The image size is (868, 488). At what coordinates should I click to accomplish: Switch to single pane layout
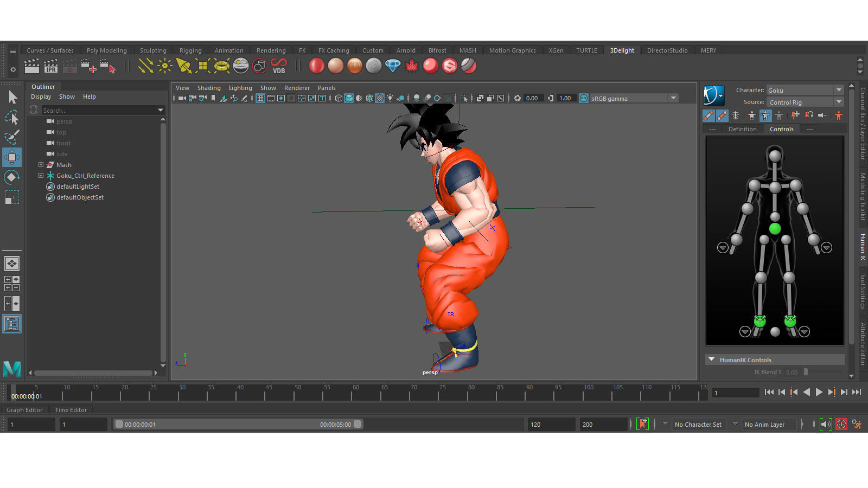pos(12,264)
